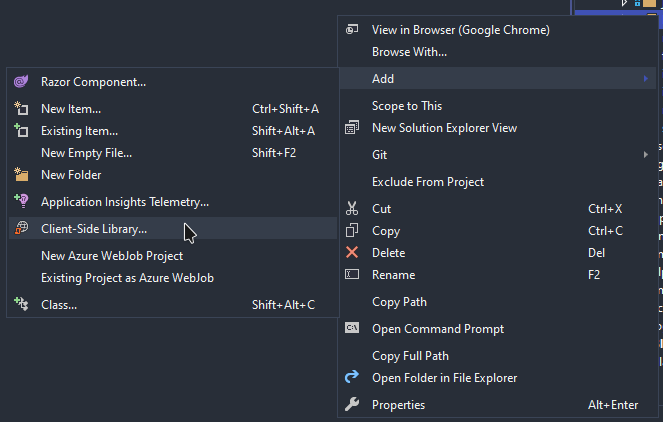Select Delete in context menu
Image resolution: width=663 pixels, height=422 pixels.
(x=498, y=252)
